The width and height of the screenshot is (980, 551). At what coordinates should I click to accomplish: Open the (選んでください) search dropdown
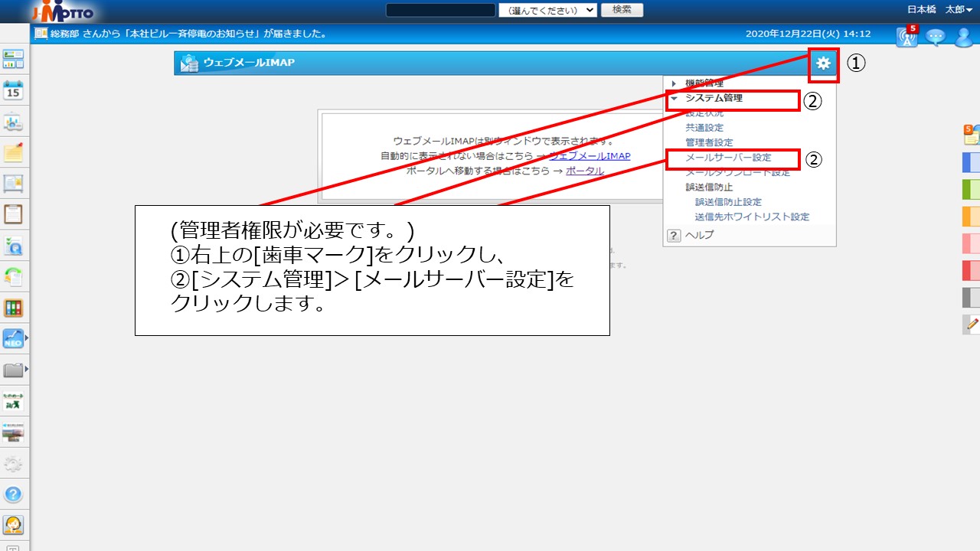(x=547, y=10)
